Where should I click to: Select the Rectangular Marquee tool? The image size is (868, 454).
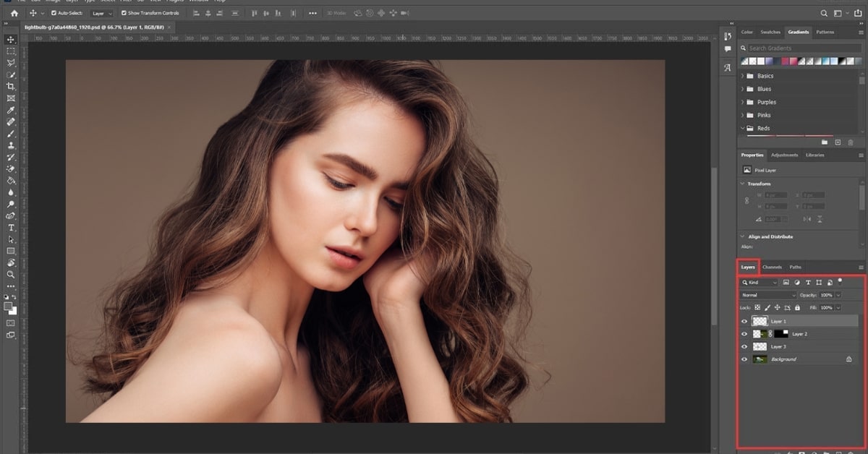pyautogui.click(x=11, y=51)
